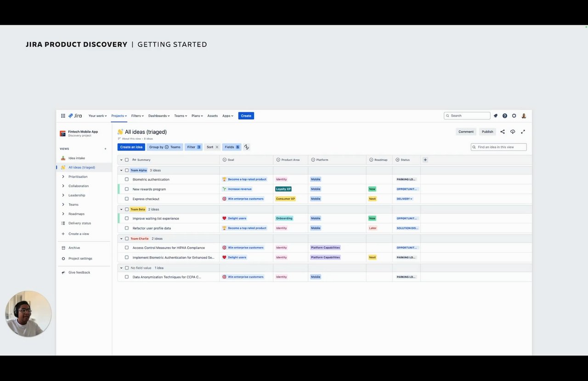Check the Team Alpha group checkbox
Viewport: 588px width, 381px height.
[x=127, y=170]
